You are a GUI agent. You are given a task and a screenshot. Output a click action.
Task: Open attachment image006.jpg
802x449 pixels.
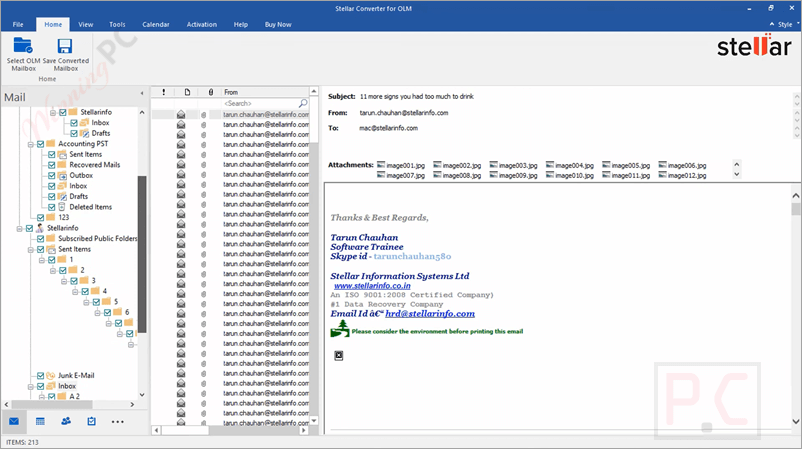[x=682, y=165]
